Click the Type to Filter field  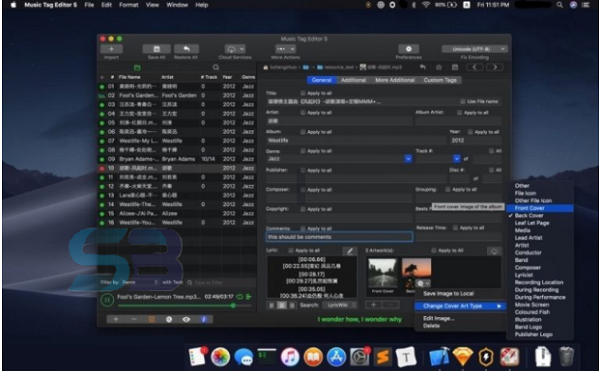point(220,282)
